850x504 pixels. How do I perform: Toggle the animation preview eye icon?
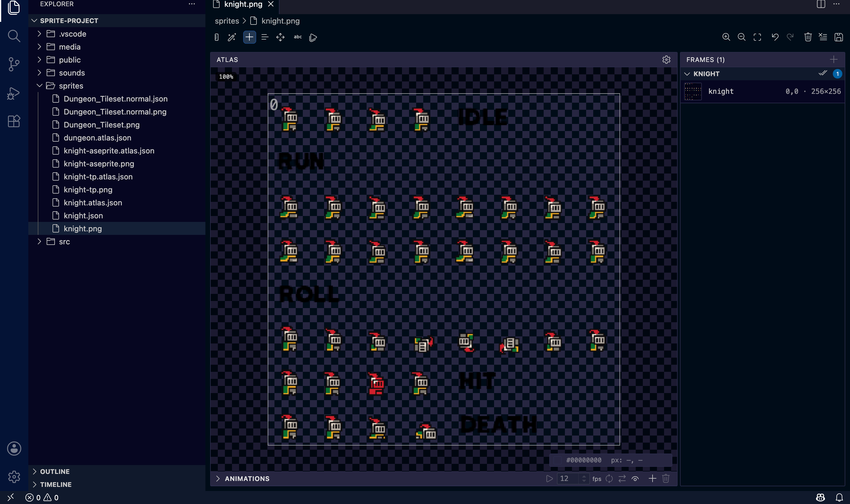point(635,479)
